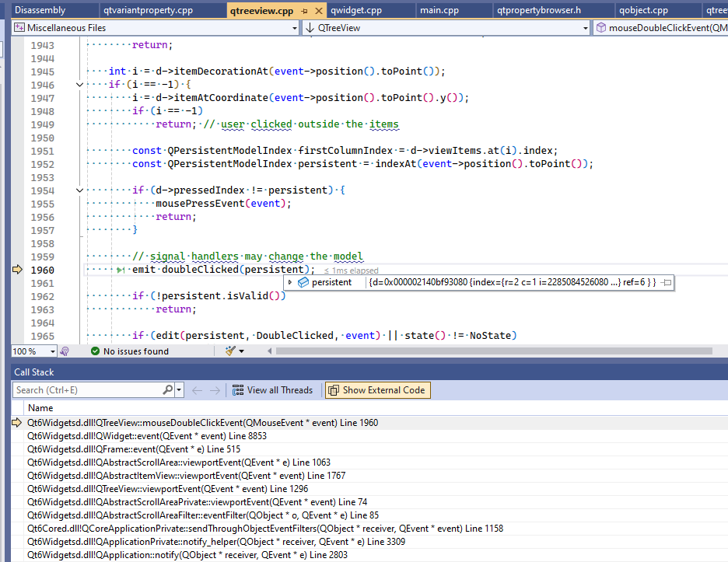Click the Call Stack panel title

pyautogui.click(x=34, y=372)
